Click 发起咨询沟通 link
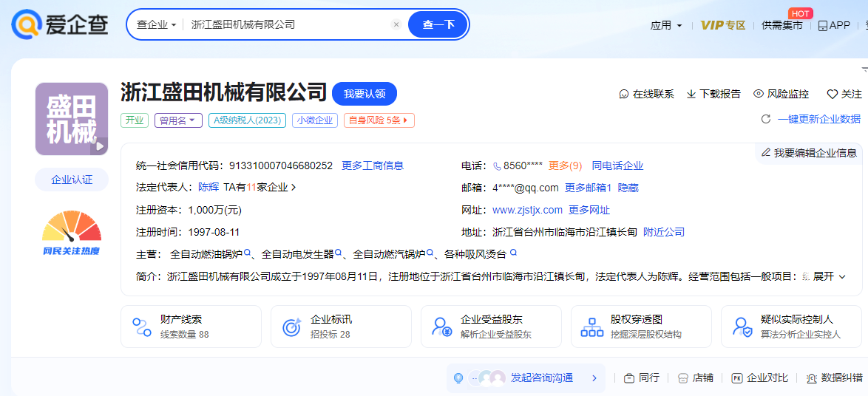This screenshot has width=868, height=396. click(x=541, y=378)
